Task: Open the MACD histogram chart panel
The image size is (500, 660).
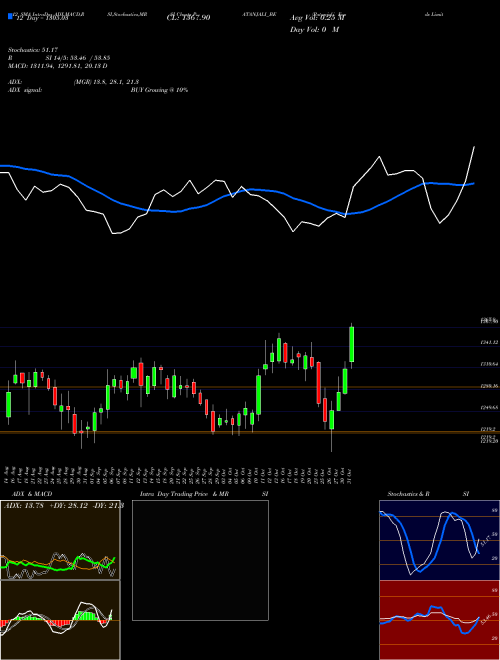Action: coord(60,620)
